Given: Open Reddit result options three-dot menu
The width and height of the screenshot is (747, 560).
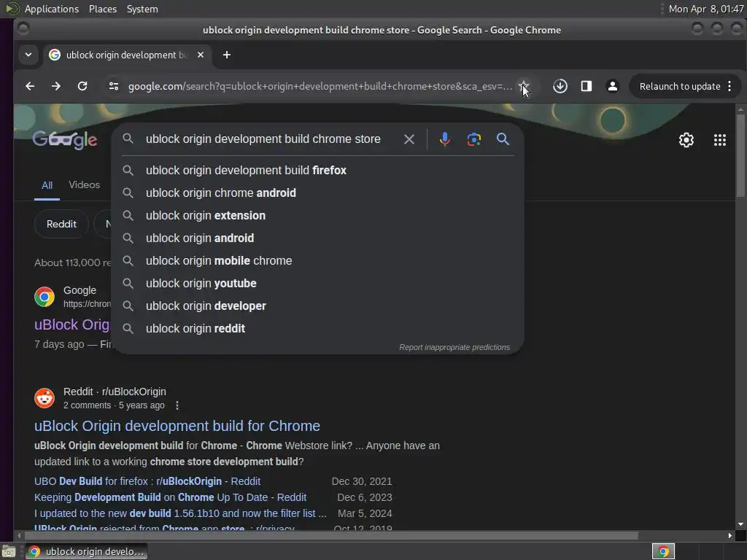Looking at the screenshot, I should click(177, 405).
